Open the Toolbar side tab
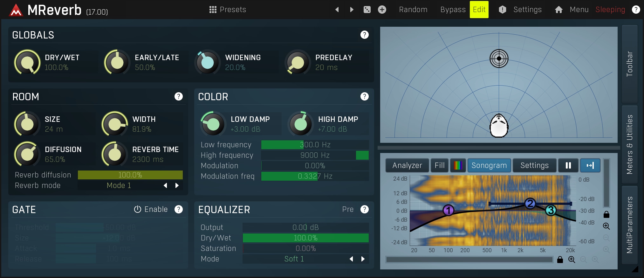Screen dimensions: 644x278 pyautogui.click(x=629, y=64)
